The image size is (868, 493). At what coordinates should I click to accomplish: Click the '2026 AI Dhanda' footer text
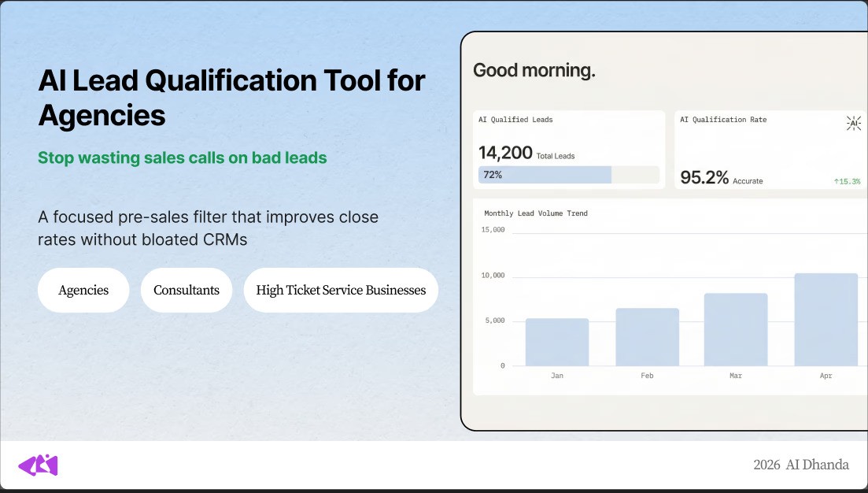801,465
